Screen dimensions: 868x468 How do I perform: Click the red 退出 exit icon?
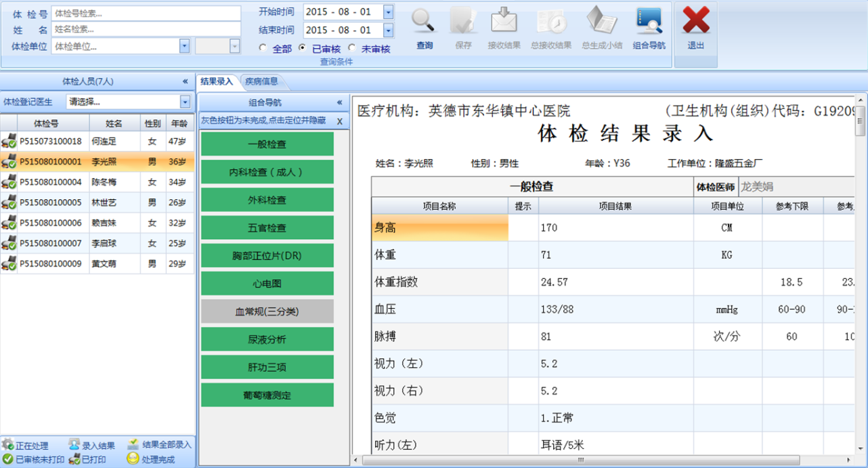[695, 22]
